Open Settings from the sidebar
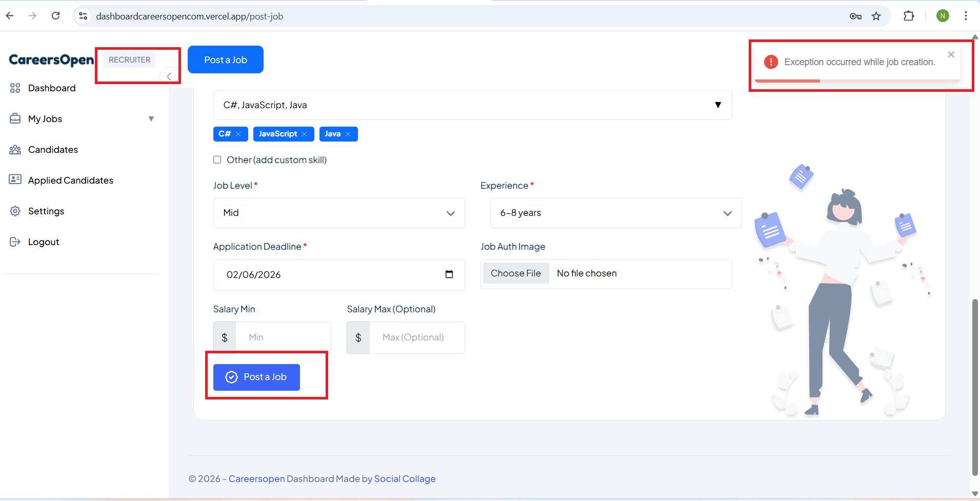 46,211
